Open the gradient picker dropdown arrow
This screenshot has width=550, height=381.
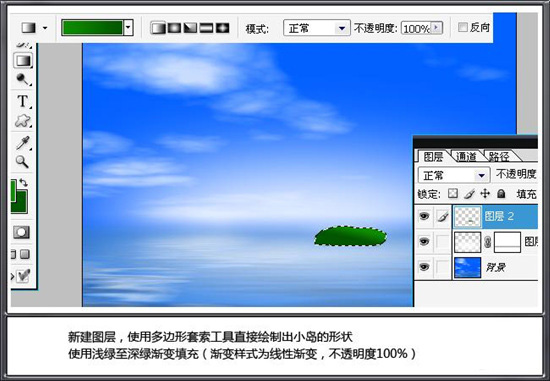[x=128, y=27]
